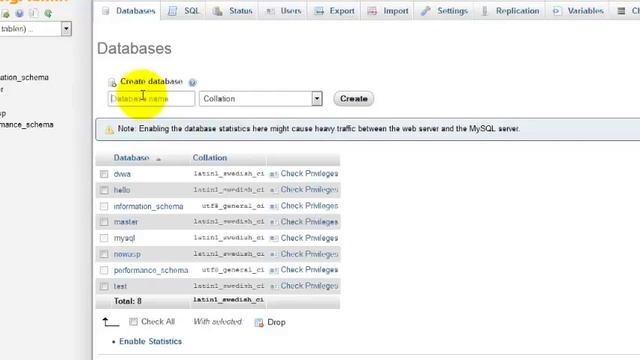This screenshot has width=640, height=360.
Task: Tick the nowasp database checkbox
Action: click(x=104, y=254)
